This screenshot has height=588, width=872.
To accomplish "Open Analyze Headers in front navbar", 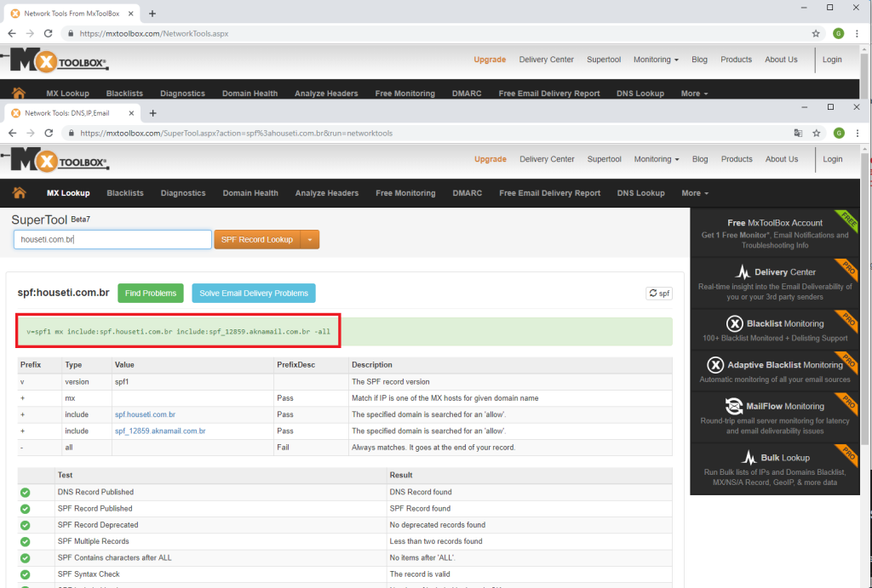I will (x=327, y=193).
